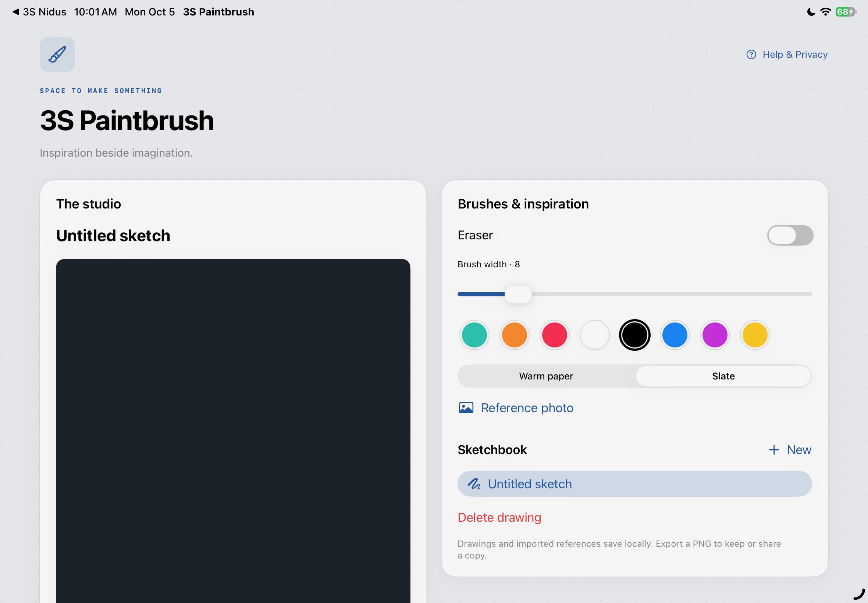Image resolution: width=868 pixels, height=603 pixels.
Task: Click the Do Not Disturb moon icon
Action: (811, 12)
